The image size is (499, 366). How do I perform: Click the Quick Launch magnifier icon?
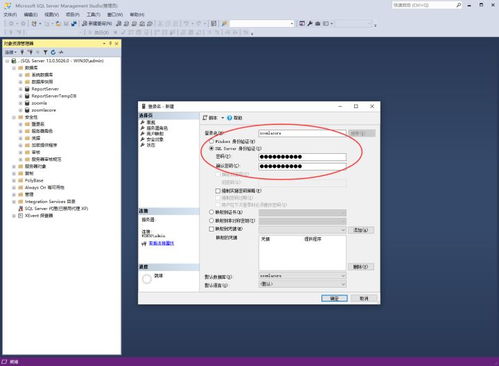459,5
